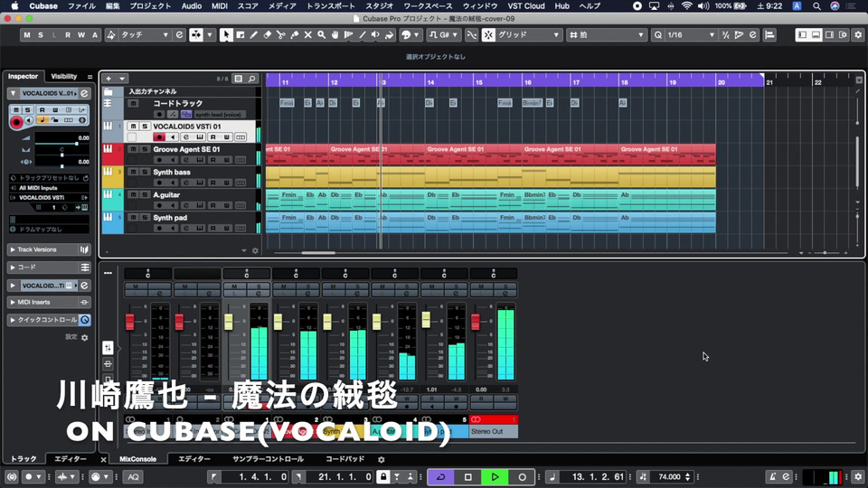This screenshot has height=488, width=868.
Task: Toggle the global Mute M state button
Action: [x=27, y=35]
